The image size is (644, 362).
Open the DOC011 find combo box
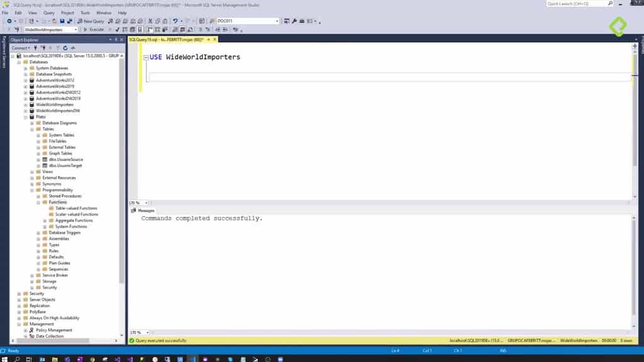click(x=248, y=21)
